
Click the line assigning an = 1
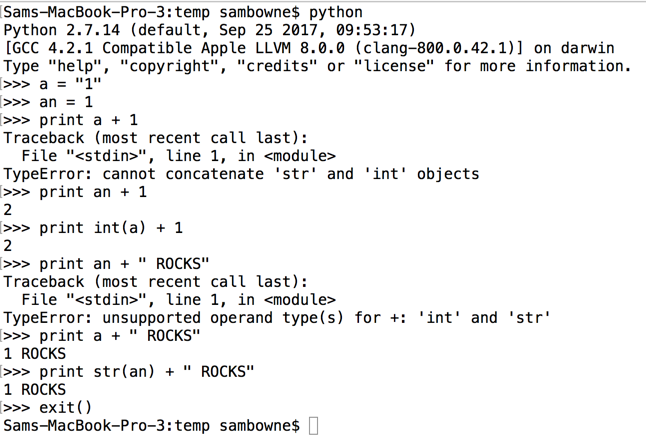point(68,102)
